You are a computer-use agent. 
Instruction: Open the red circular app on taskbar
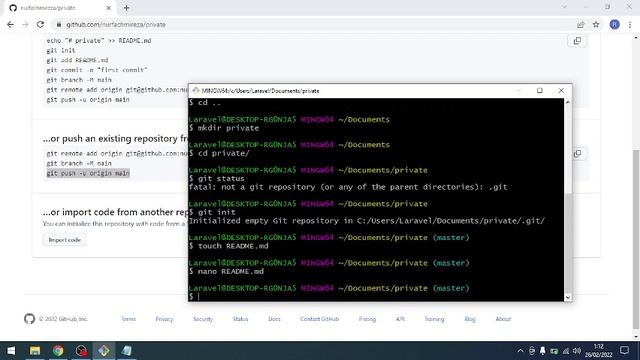(x=81, y=351)
